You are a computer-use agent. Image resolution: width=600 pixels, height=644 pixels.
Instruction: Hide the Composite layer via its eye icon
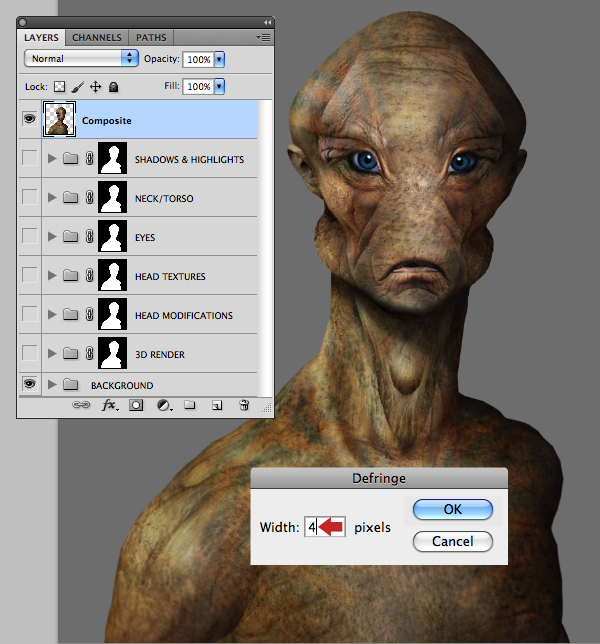click(30, 119)
